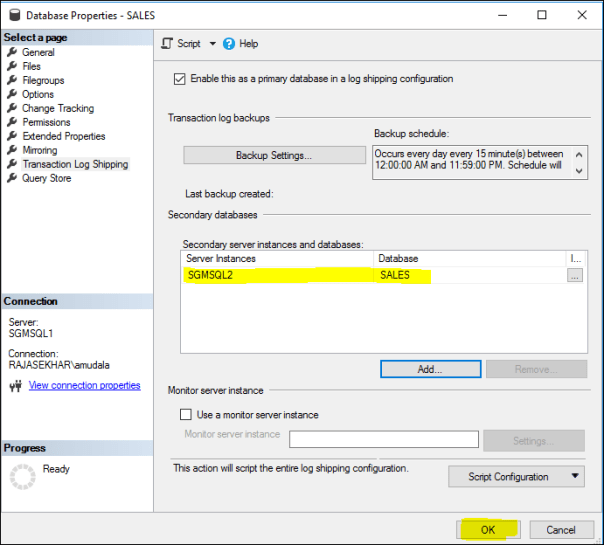Open View connection properties link
This screenshot has width=604, height=545.
tap(84, 386)
